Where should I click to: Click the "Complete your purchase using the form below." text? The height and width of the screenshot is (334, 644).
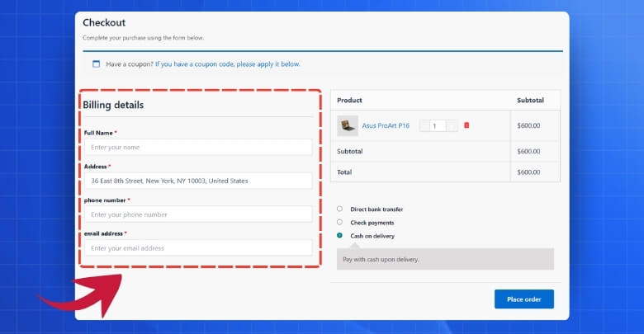(144, 38)
